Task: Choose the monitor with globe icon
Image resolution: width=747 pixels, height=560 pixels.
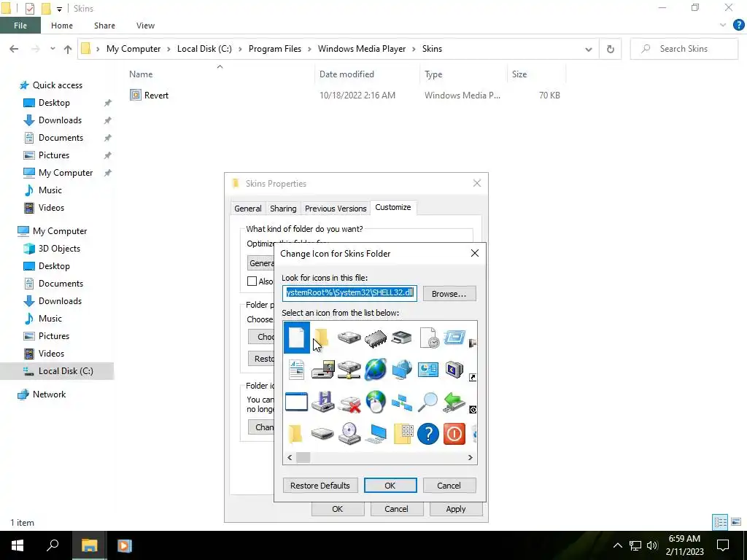Action: (402, 370)
